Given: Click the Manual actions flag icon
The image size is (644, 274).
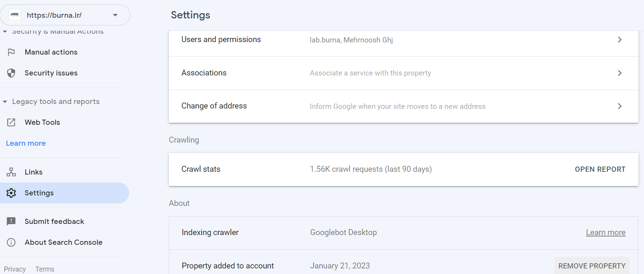Looking at the screenshot, I should click(x=11, y=52).
